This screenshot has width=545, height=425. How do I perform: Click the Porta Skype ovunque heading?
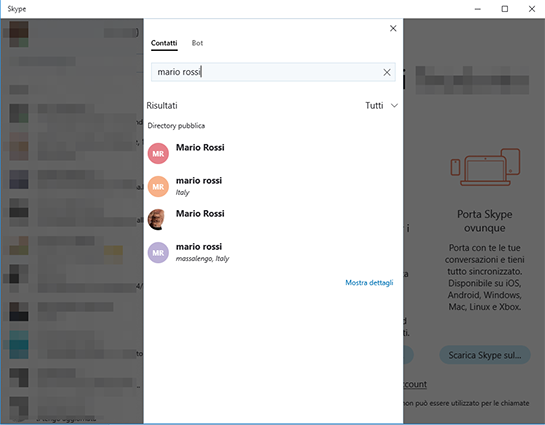pyautogui.click(x=485, y=221)
